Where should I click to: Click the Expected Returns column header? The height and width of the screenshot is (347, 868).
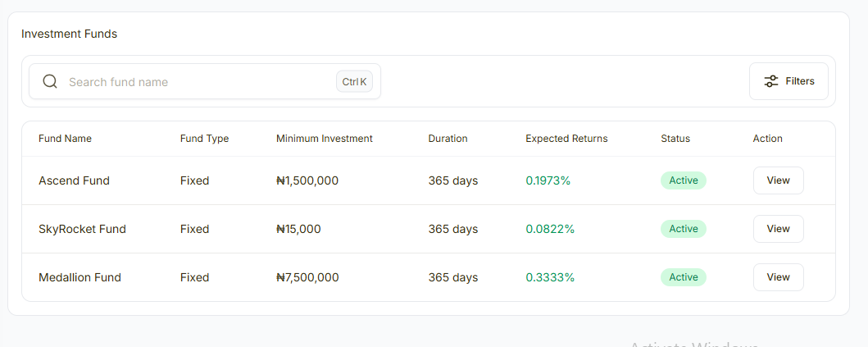coord(566,139)
